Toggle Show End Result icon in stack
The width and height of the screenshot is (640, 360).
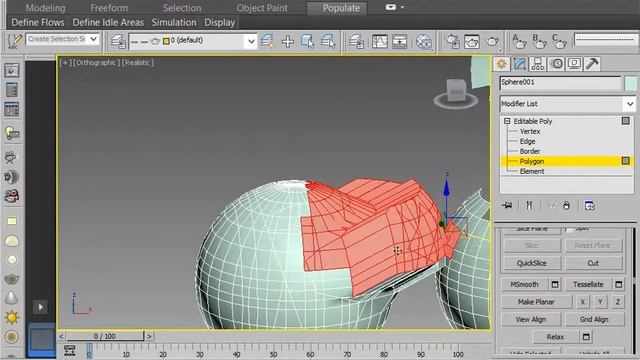coord(529,205)
